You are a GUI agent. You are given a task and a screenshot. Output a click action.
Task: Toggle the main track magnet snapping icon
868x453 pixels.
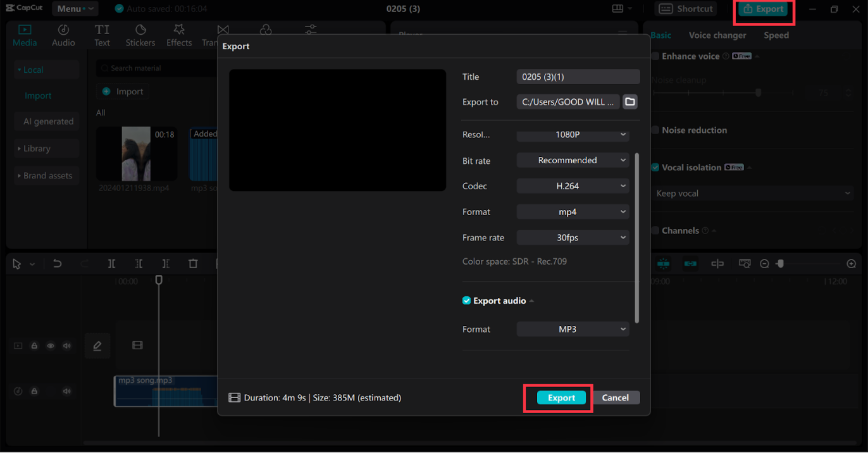pyautogui.click(x=663, y=264)
